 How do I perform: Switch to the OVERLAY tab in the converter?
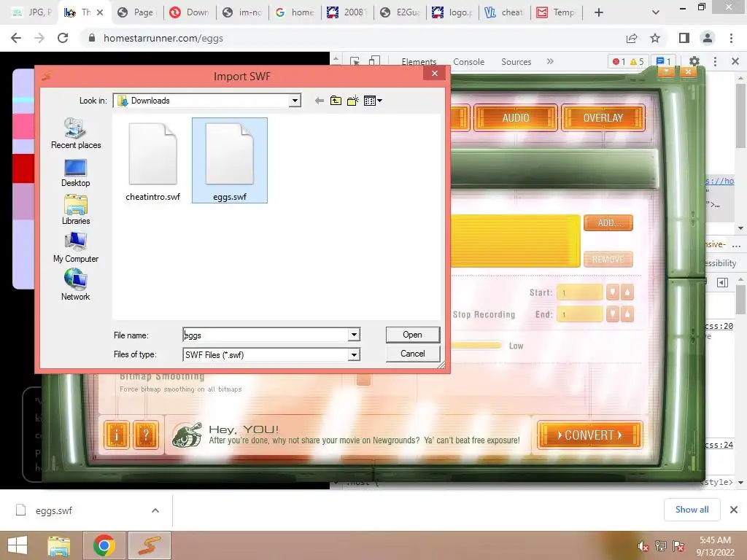coord(603,117)
